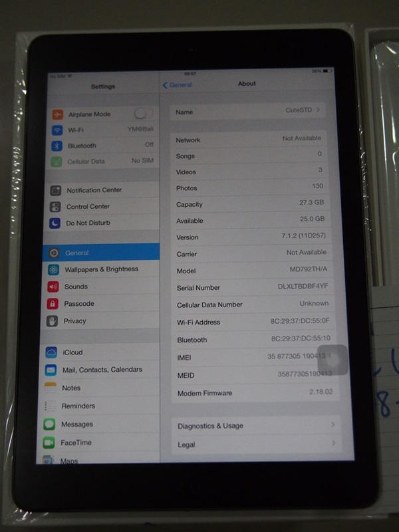Tap the Version value 7.1.2 (11D257)
Viewport: 399px width, 532px height.
click(304, 235)
